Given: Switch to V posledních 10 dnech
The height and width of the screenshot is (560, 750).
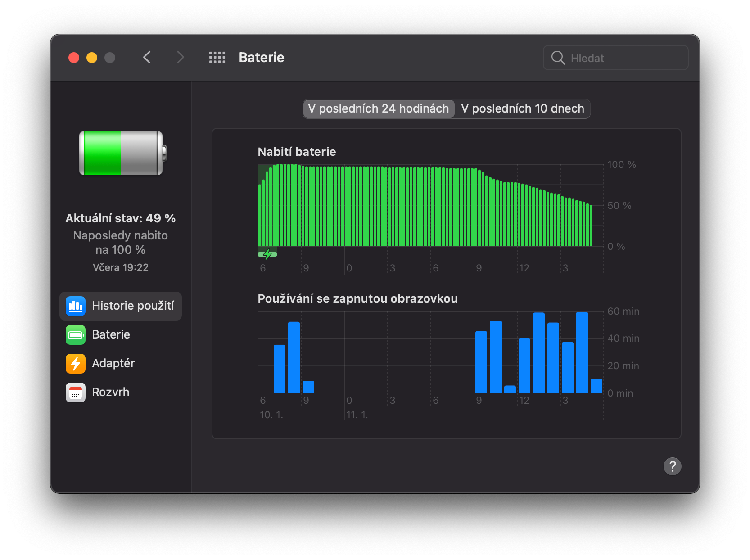Looking at the screenshot, I should click(522, 108).
